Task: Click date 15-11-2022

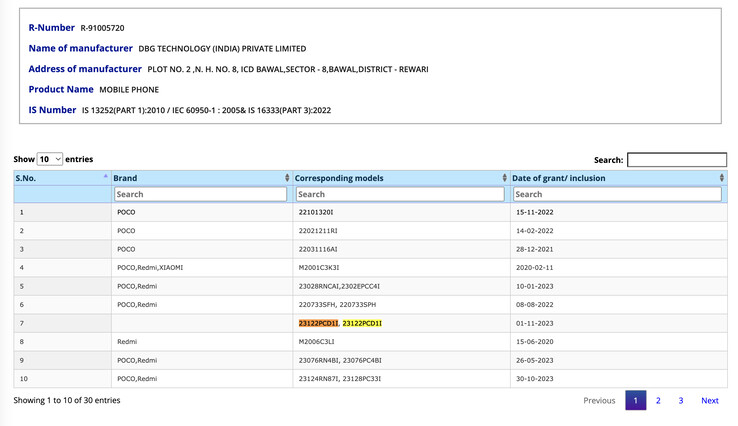Action: pyautogui.click(x=535, y=212)
